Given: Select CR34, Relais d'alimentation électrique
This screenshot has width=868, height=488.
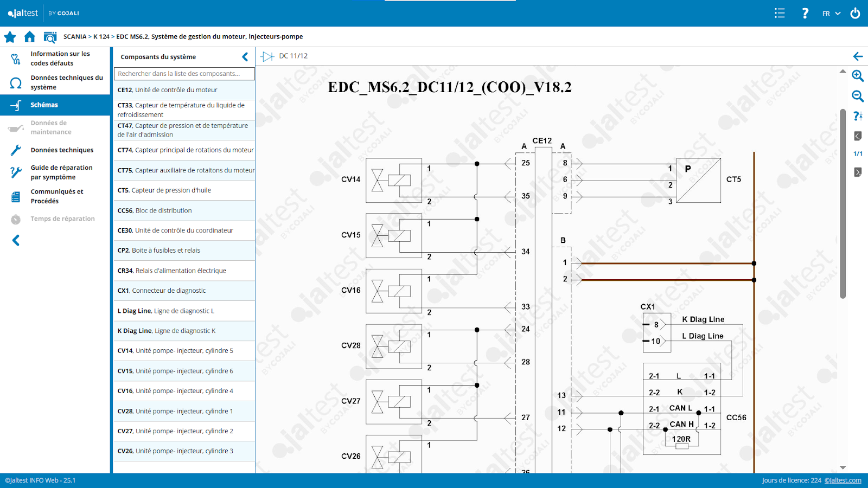Looking at the screenshot, I should coord(184,271).
